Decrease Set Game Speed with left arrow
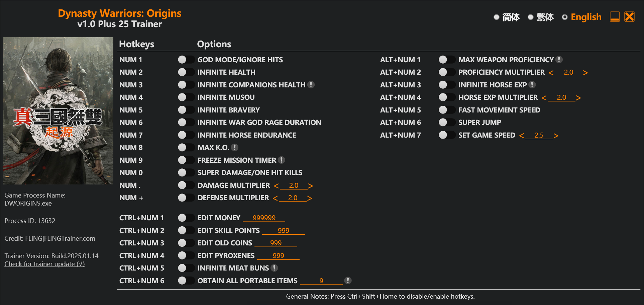Screen dimensions: 644x305 (x=521, y=136)
